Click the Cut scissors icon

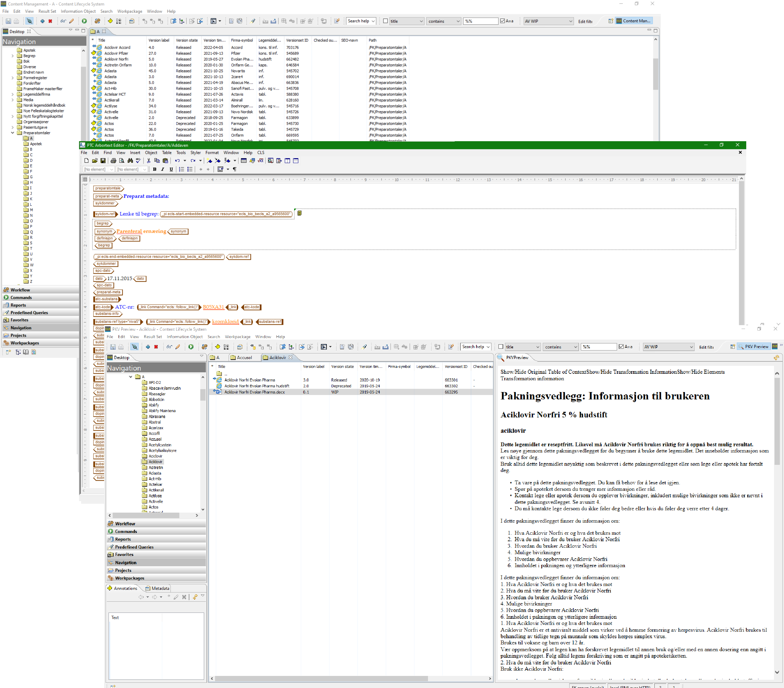(148, 161)
